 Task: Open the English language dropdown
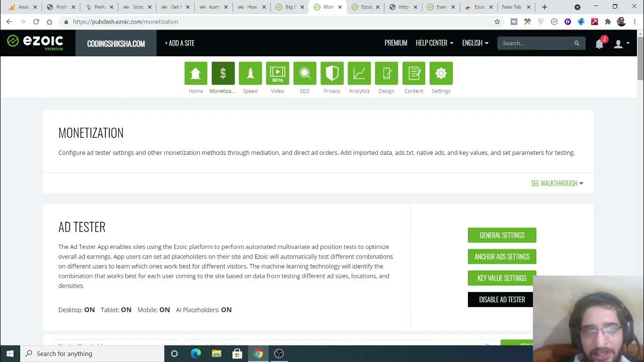click(x=475, y=43)
